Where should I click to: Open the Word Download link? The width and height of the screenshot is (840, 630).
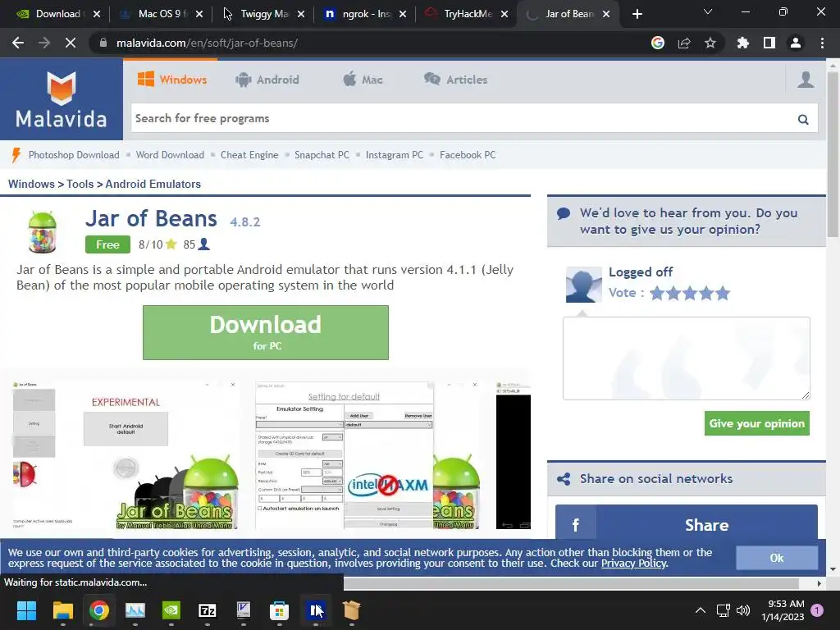coord(170,155)
